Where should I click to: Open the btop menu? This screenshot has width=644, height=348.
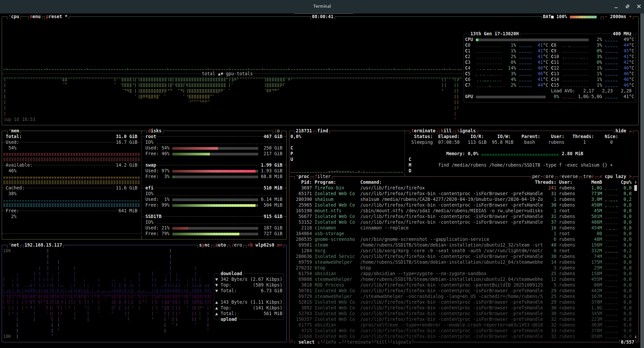click(35, 17)
